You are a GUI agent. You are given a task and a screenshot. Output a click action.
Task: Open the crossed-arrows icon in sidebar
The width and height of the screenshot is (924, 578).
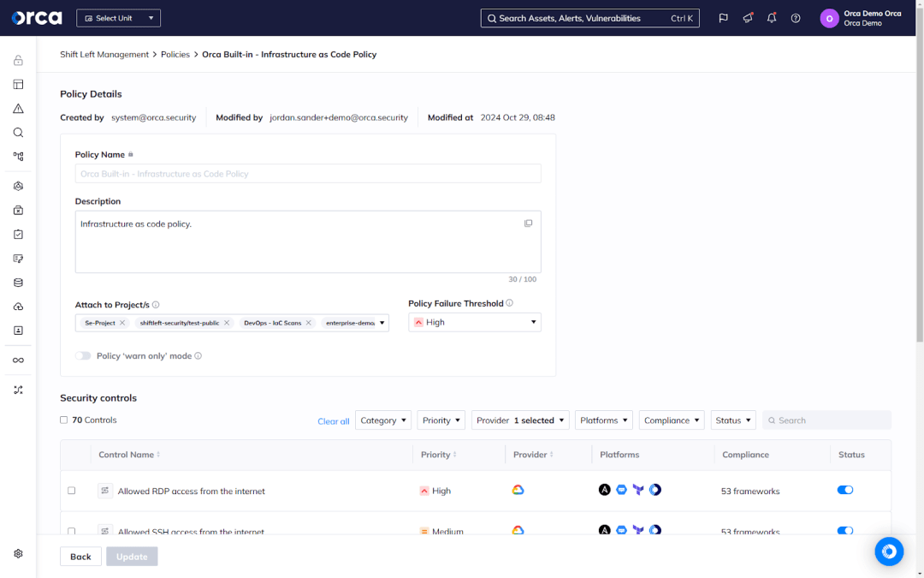click(18, 390)
